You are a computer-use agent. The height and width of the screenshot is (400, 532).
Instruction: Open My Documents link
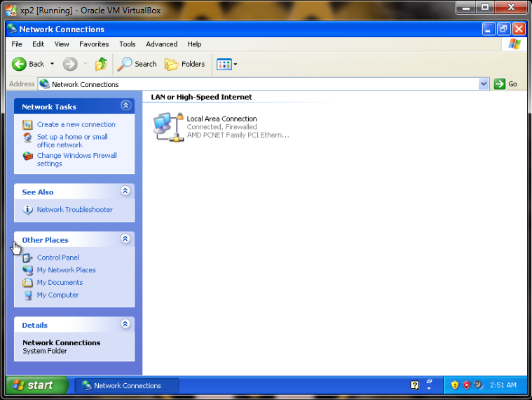pos(60,283)
